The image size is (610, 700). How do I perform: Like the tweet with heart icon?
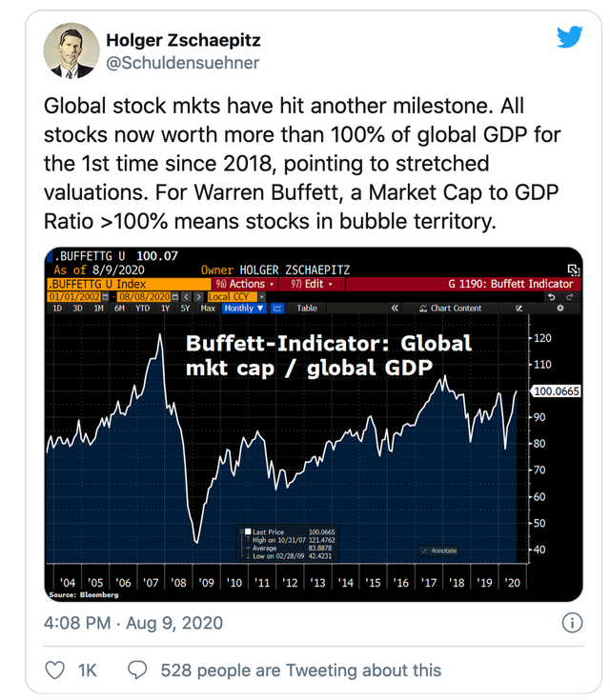coord(55,670)
